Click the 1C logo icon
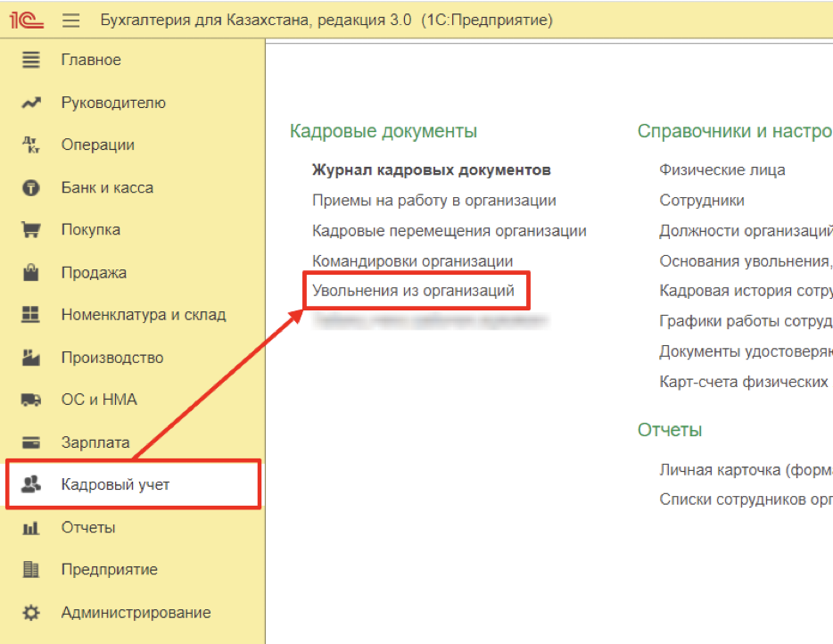This screenshot has height=644, width=833. pyautogui.click(x=26, y=20)
